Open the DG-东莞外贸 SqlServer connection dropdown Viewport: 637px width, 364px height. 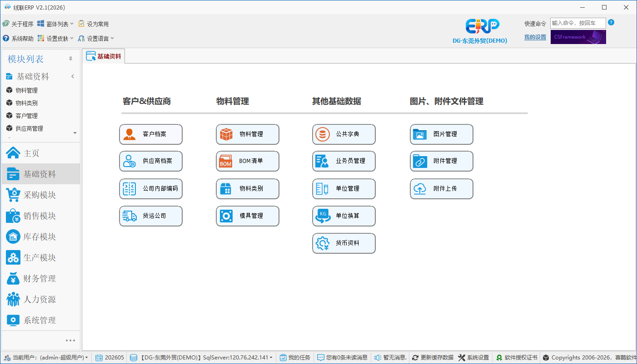201,358
